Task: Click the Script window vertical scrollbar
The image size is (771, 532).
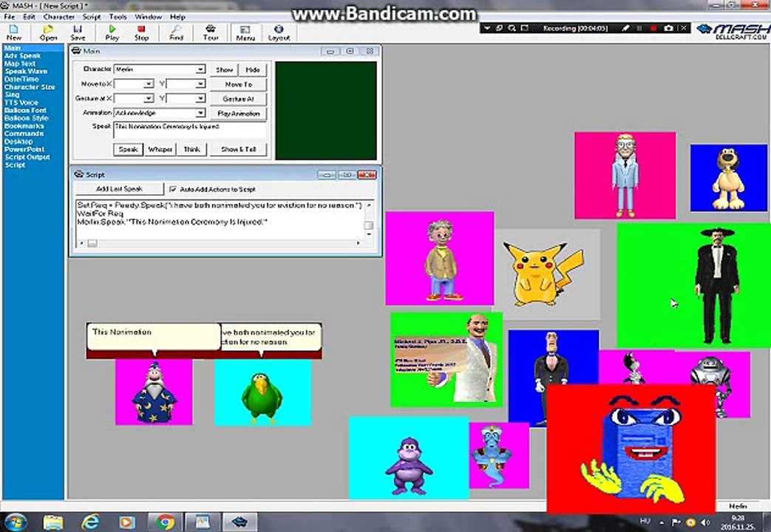Action: pos(368,219)
